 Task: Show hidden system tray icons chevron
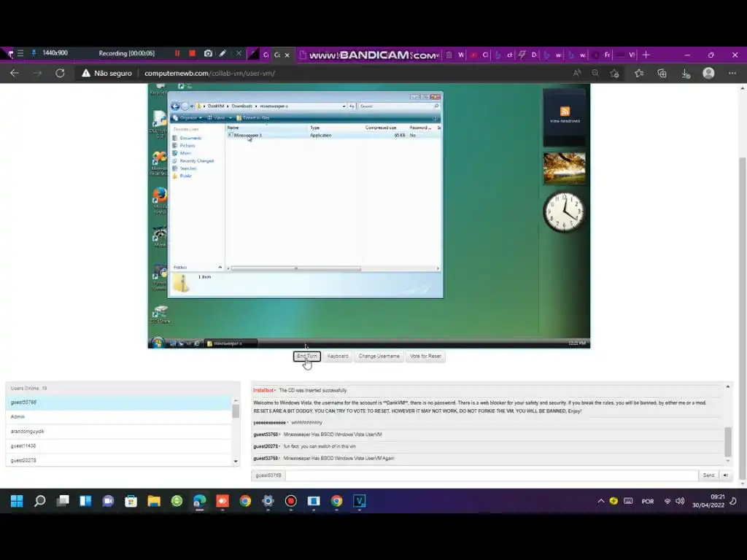coord(601,501)
